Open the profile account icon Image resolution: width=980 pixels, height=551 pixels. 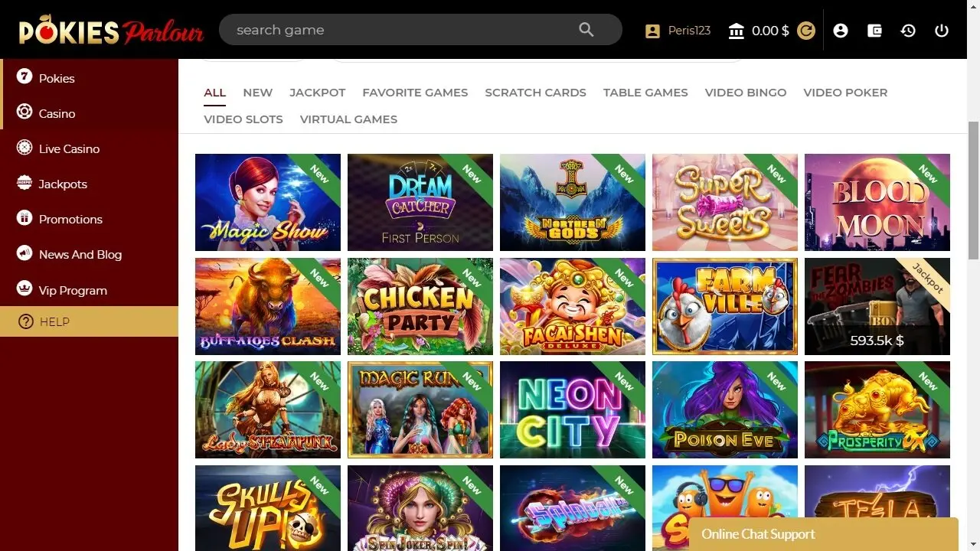(841, 31)
